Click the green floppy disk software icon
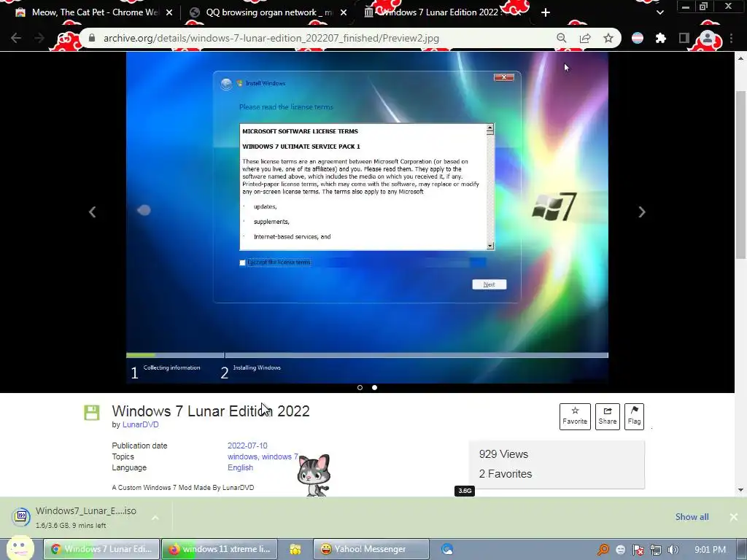Screen dimensions: 747x560 [x=91, y=413]
